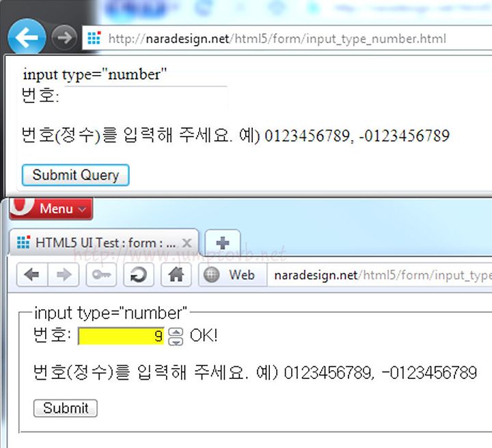
Task: Go forward using Opera's forward arrow
Action: coord(64,275)
